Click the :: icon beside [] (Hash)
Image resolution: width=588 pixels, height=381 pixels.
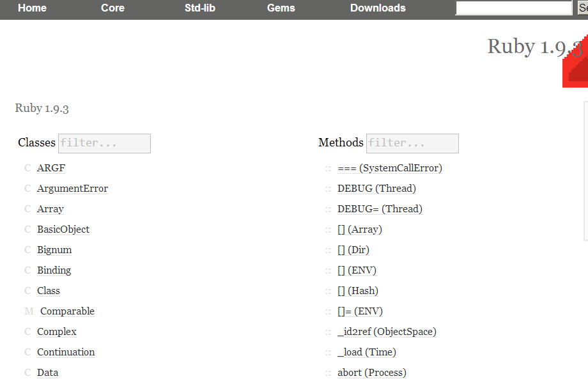[328, 292]
